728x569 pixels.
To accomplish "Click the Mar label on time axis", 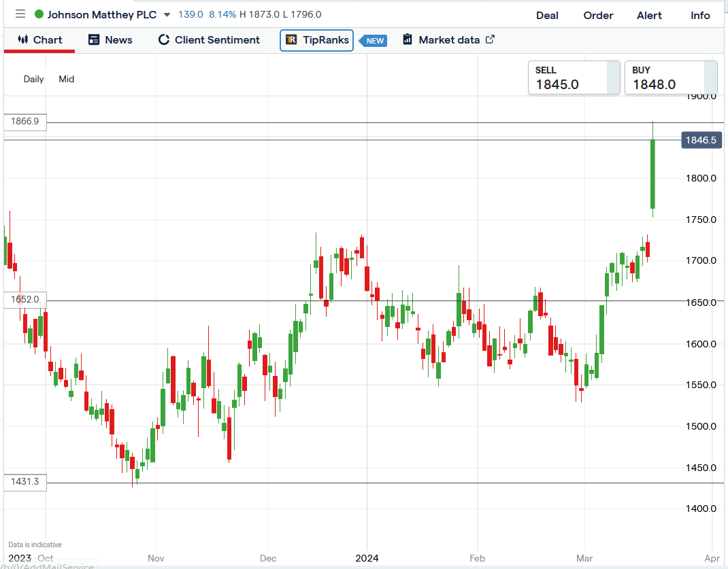I will [584, 558].
